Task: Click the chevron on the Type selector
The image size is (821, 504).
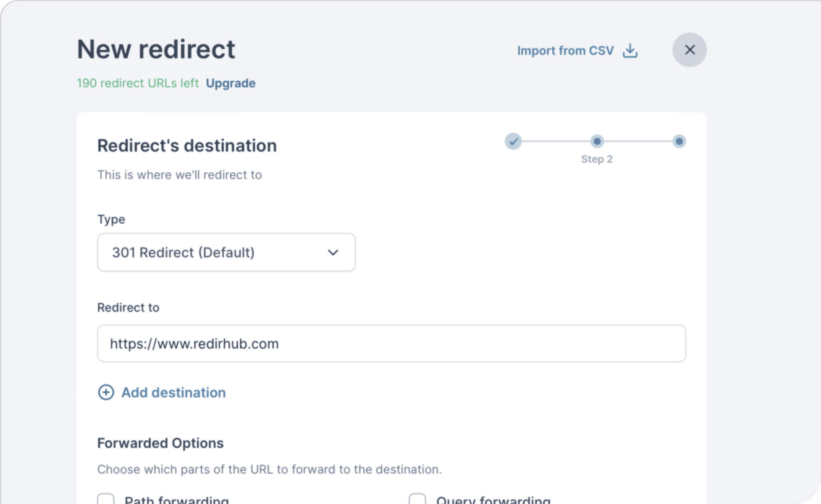Action: pos(333,252)
